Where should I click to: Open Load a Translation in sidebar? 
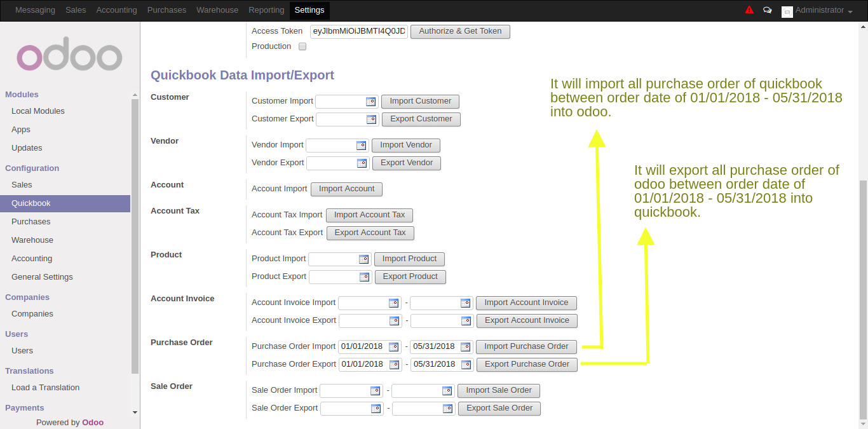(x=46, y=388)
